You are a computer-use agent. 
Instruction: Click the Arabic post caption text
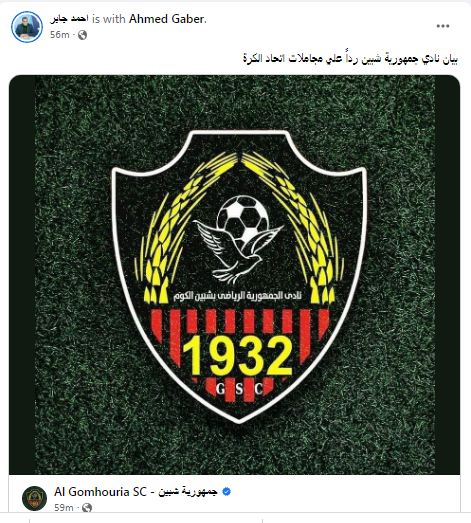(350, 59)
